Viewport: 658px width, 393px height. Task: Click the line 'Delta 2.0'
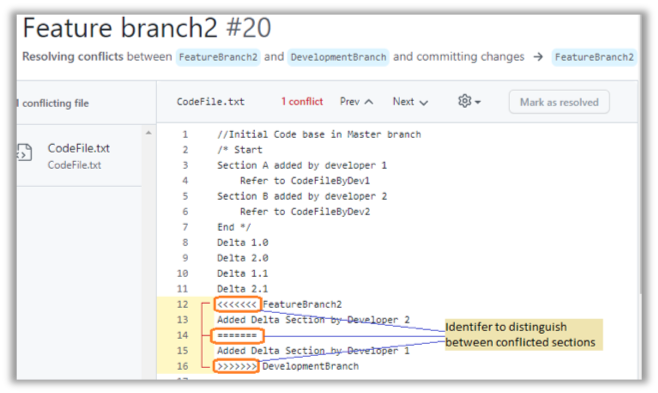click(x=243, y=258)
